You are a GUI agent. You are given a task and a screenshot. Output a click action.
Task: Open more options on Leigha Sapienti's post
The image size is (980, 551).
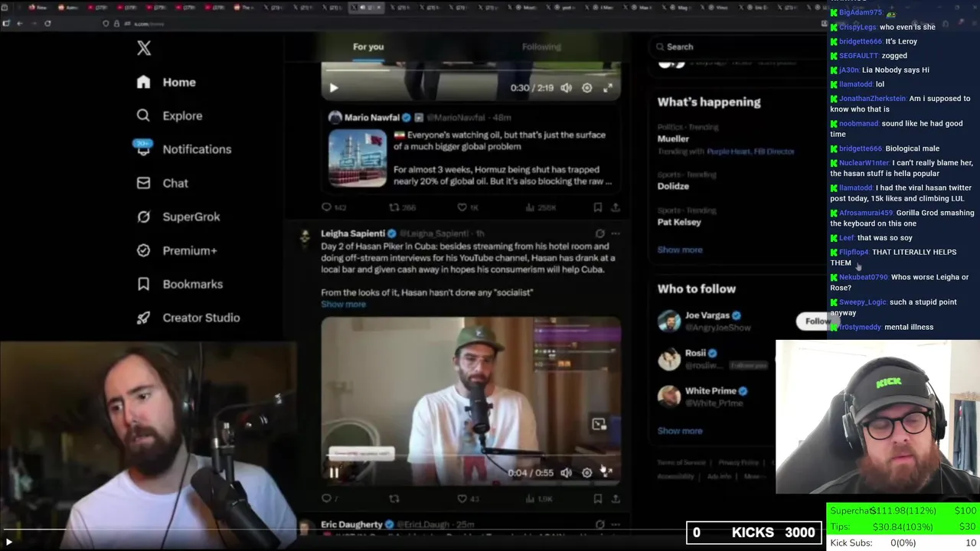(x=616, y=233)
